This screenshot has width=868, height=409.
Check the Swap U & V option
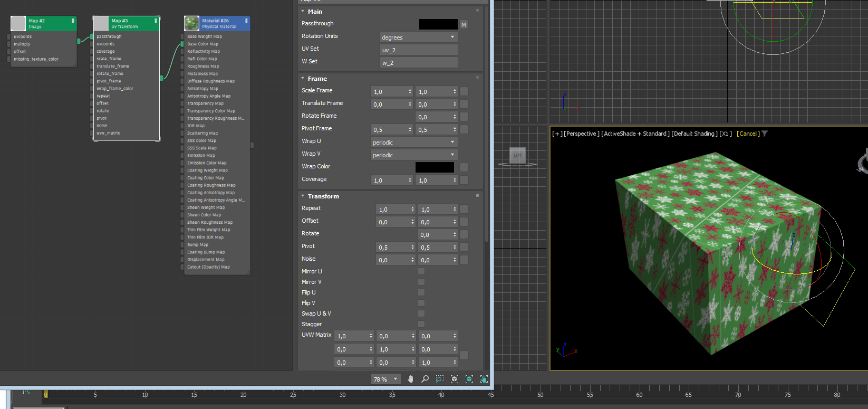click(421, 313)
